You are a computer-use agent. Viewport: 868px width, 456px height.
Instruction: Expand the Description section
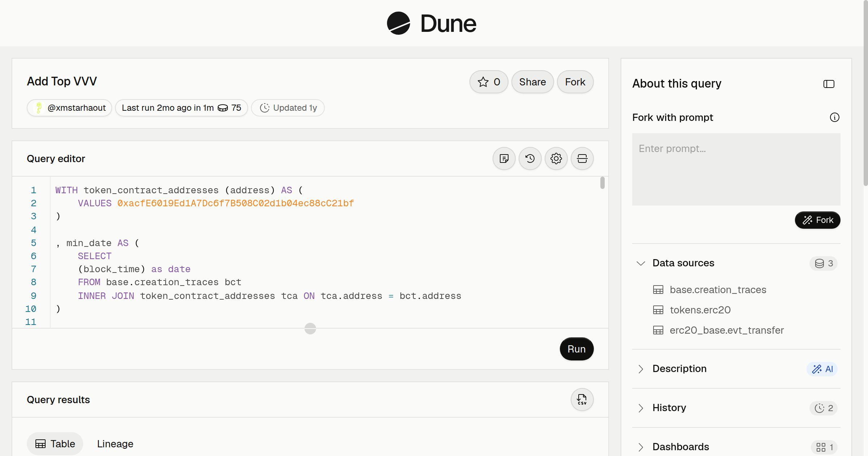[641, 369]
